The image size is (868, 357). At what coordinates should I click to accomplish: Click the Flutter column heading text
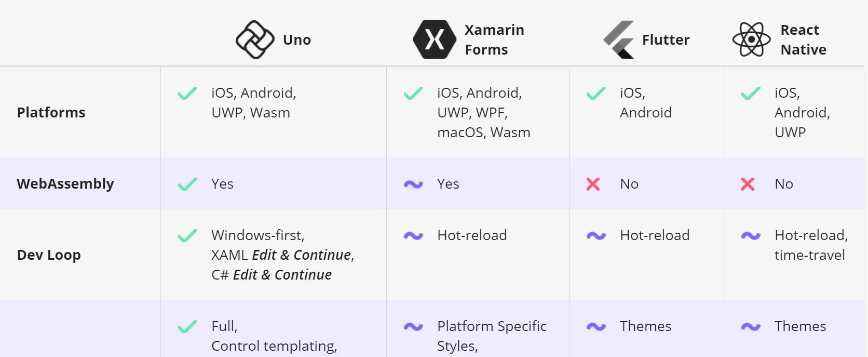[666, 40]
